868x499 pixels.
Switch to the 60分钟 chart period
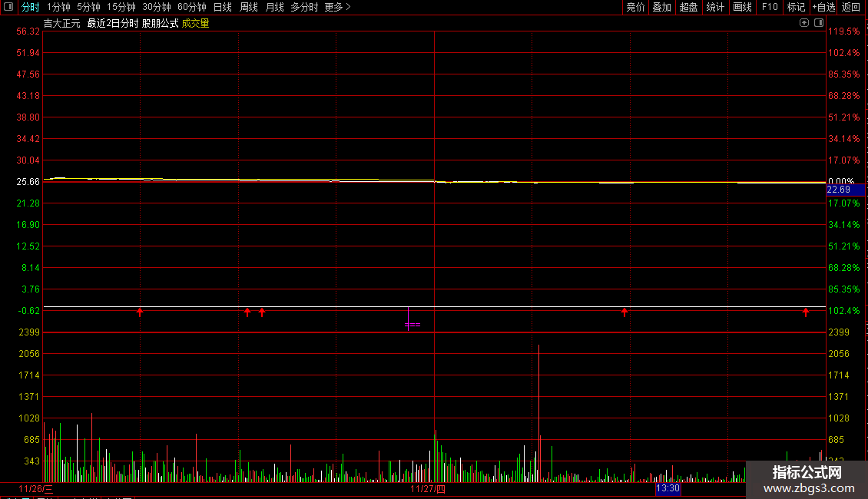(191, 7)
